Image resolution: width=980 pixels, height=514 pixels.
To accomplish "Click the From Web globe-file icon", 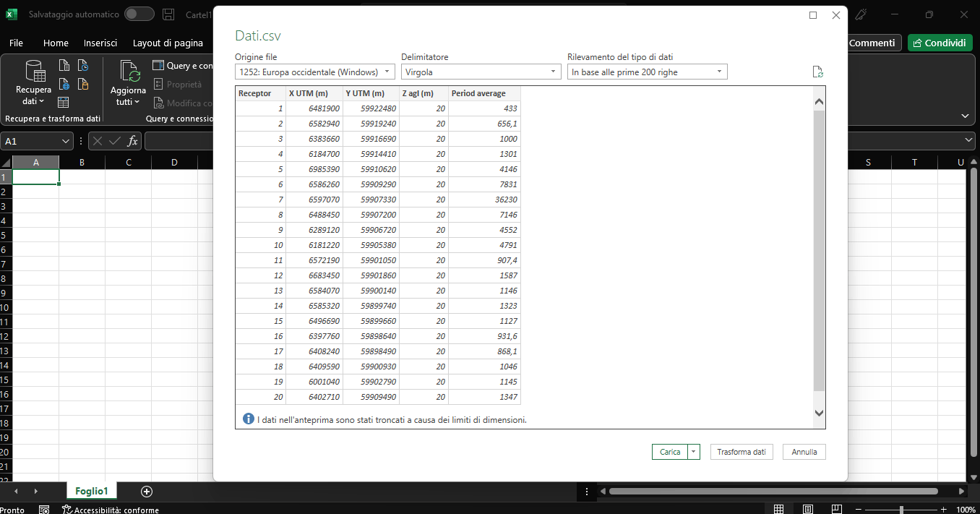I will pyautogui.click(x=64, y=84).
